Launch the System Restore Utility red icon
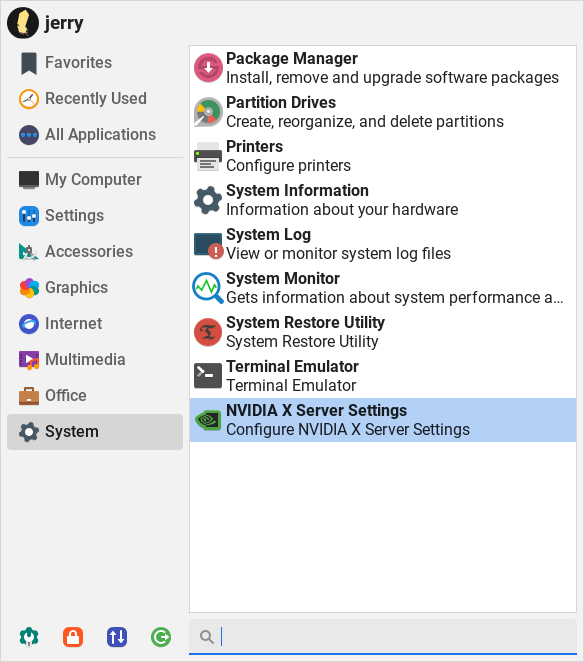 click(x=208, y=332)
